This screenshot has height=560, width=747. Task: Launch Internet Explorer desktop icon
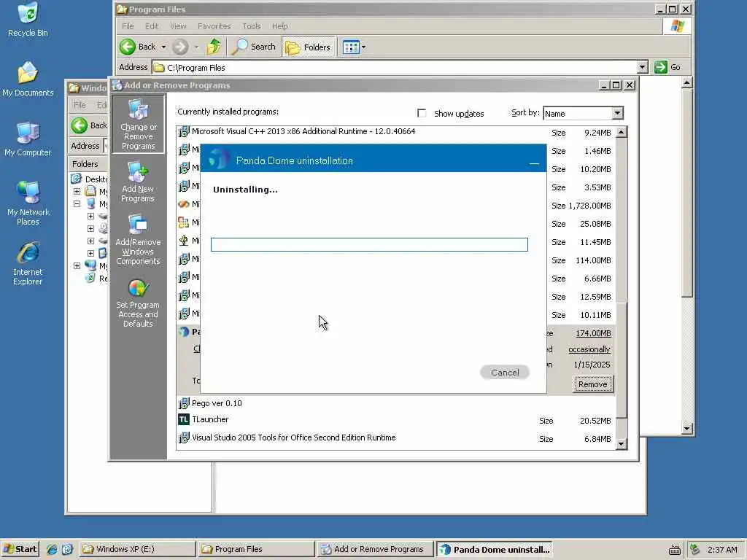[x=28, y=263]
